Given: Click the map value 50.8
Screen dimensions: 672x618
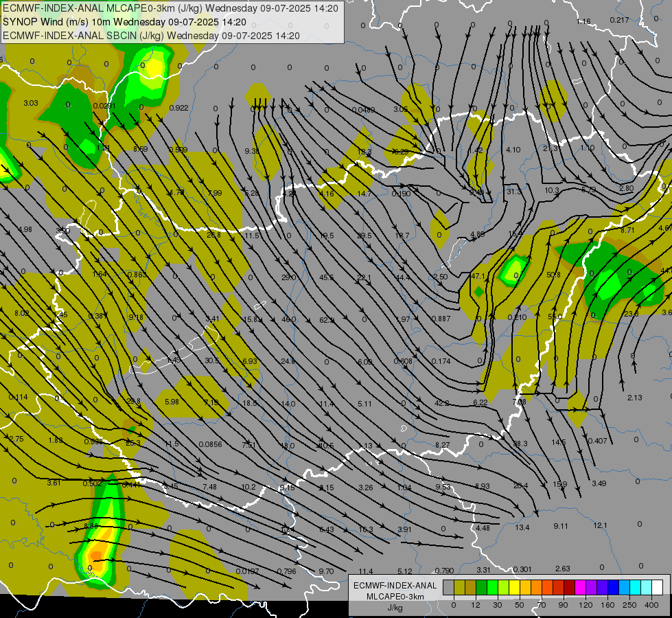Looking at the screenshot, I should [553, 275].
